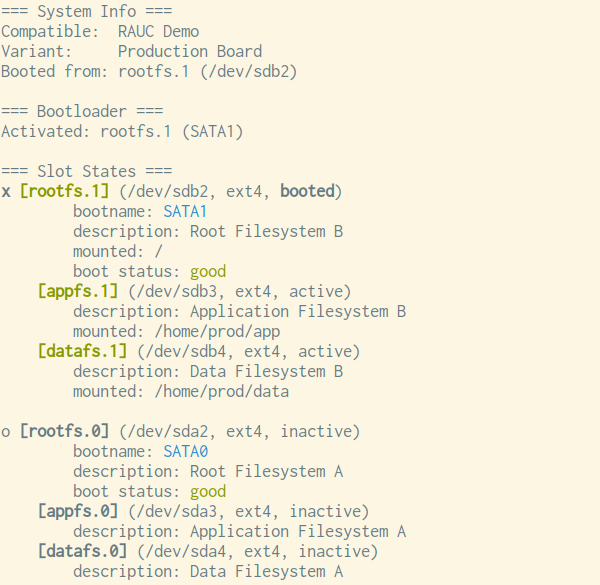Viewport: 600px width, 585px height.
Task: Click "good" boot status under rootfs.1
Action: [208, 272]
